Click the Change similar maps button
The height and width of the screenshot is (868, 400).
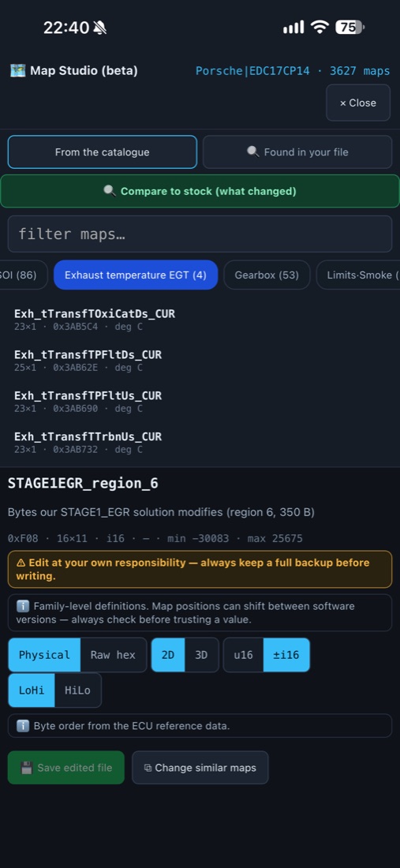(200, 768)
